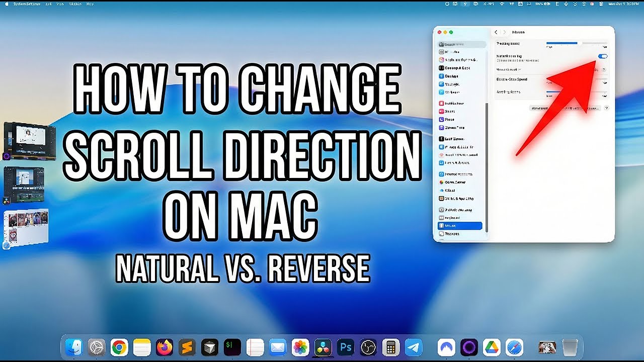Launch Photos app from the Dock
The height and width of the screenshot is (362, 644).
click(x=300, y=347)
